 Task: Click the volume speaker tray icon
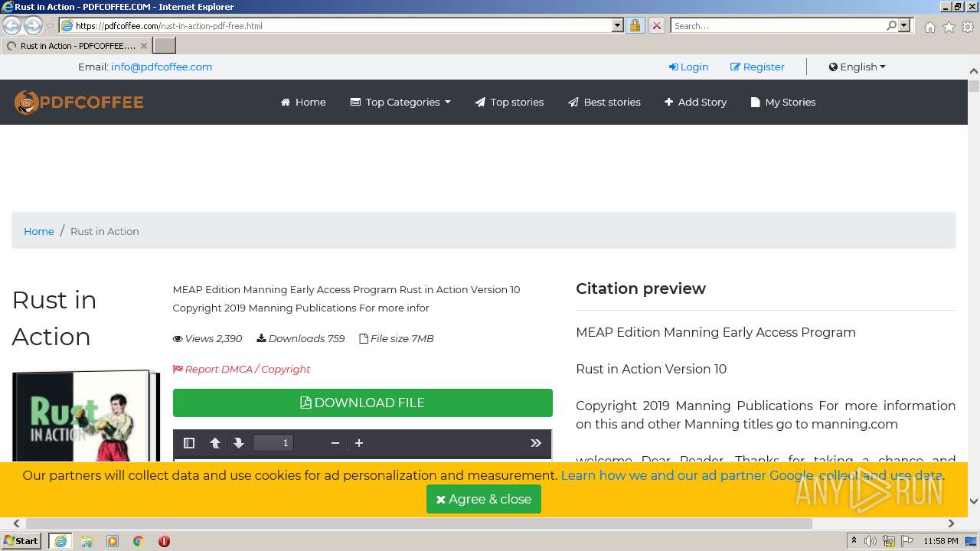click(x=871, y=541)
